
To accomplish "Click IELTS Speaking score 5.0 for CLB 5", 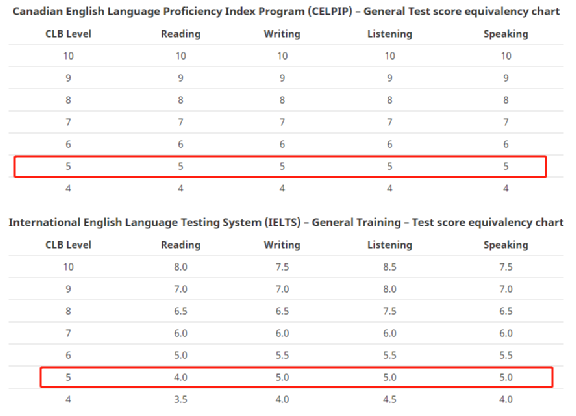I will pos(506,377).
